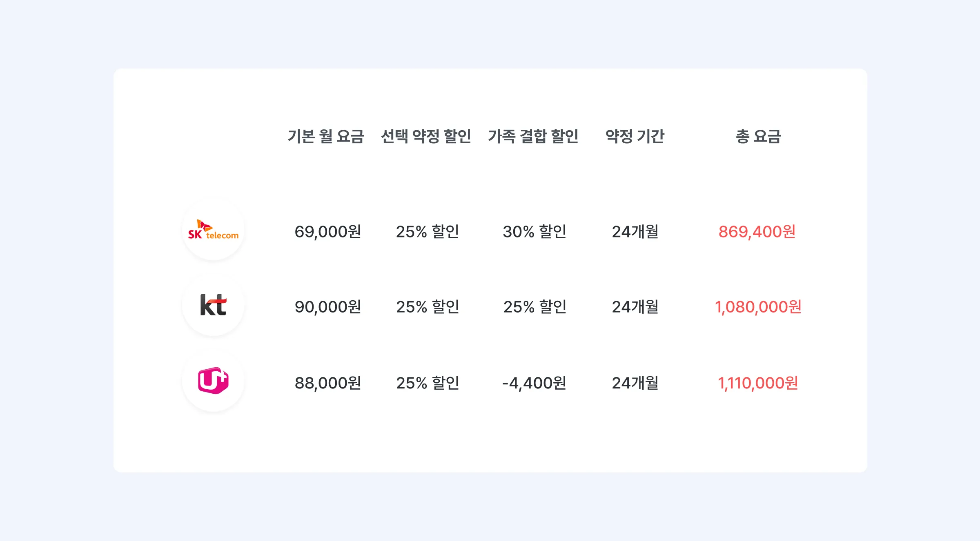Select the 총 요금 column header
This screenshot has height=541, width=980.
(758, 136)
